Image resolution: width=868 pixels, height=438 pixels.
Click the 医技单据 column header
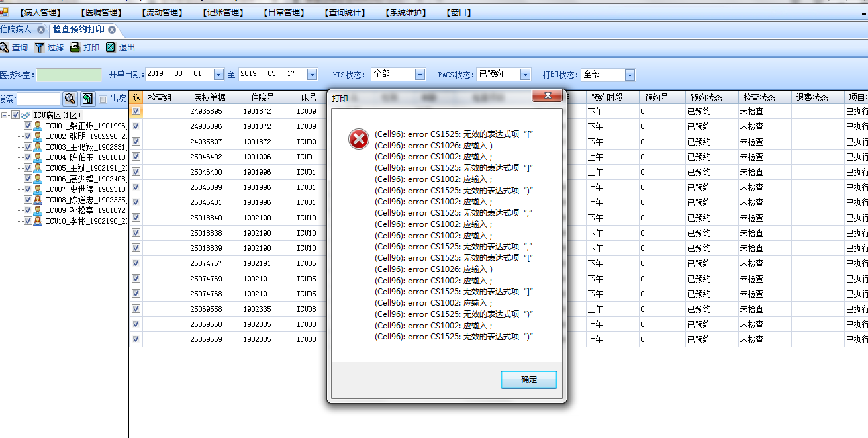click(x=215, y=97)
